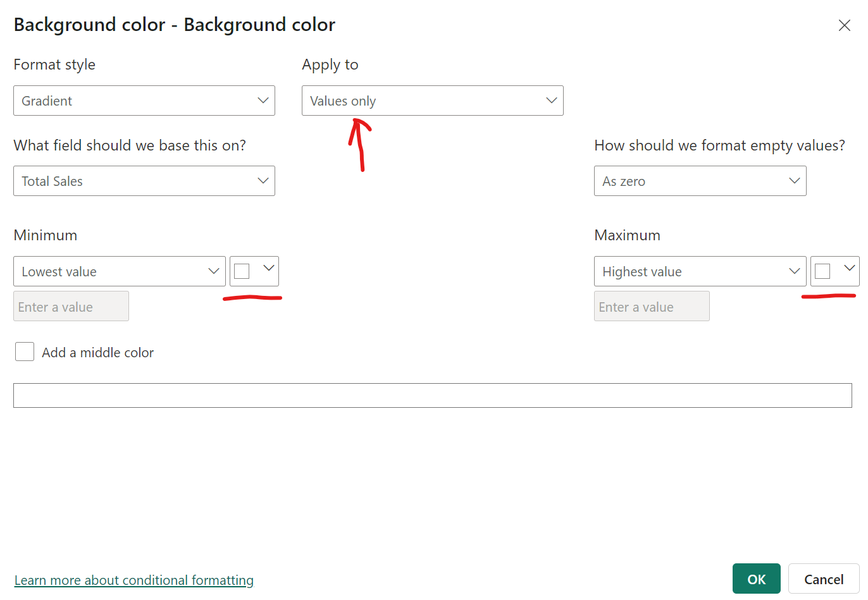868x600 pixels.
Task: Open the Total Sales field dropdown
Action: pos(144,181)
